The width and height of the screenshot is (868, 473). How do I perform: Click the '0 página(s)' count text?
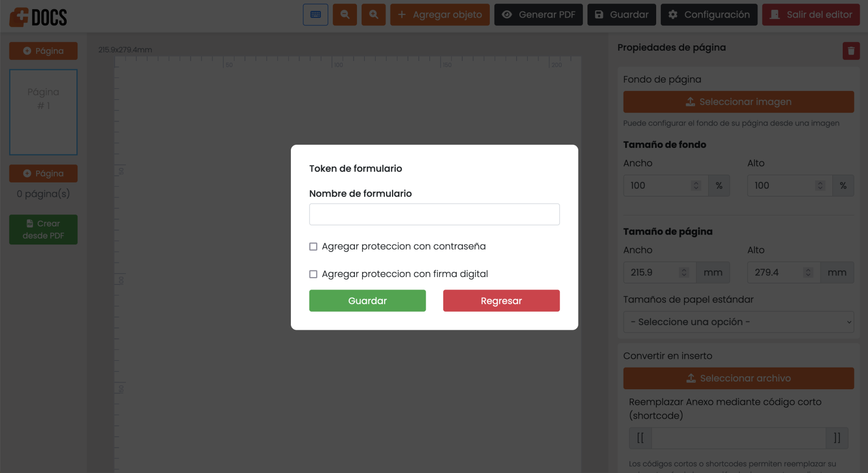[43, 194]
